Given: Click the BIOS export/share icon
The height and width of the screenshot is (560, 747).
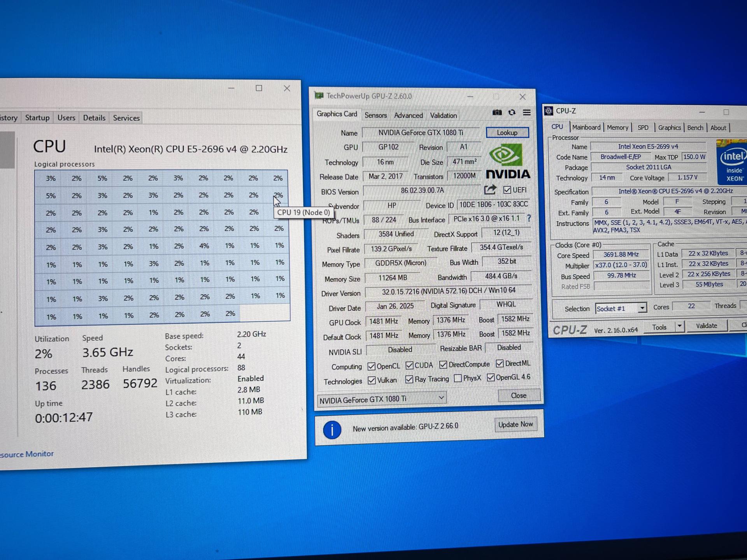Looking at the screenshot, I should point(489,190).
